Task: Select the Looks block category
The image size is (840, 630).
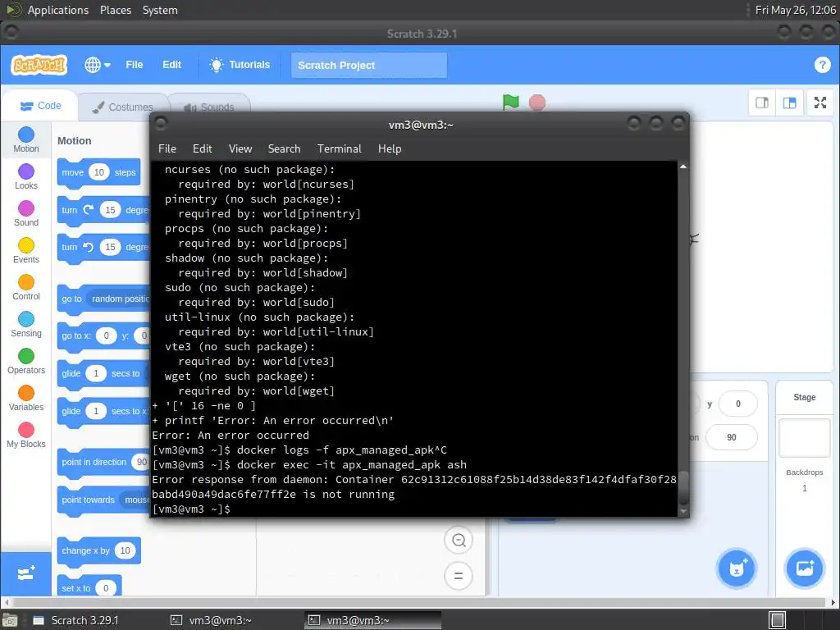Action: coord(25,177)
